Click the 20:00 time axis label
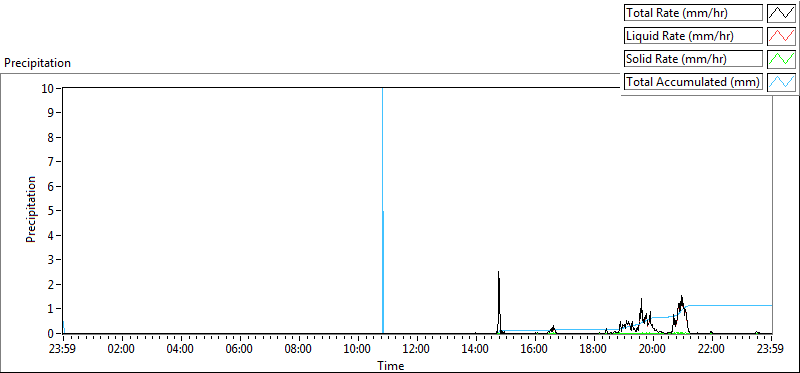The width and height of the screenshot is (800, 373). click(653, 350)
